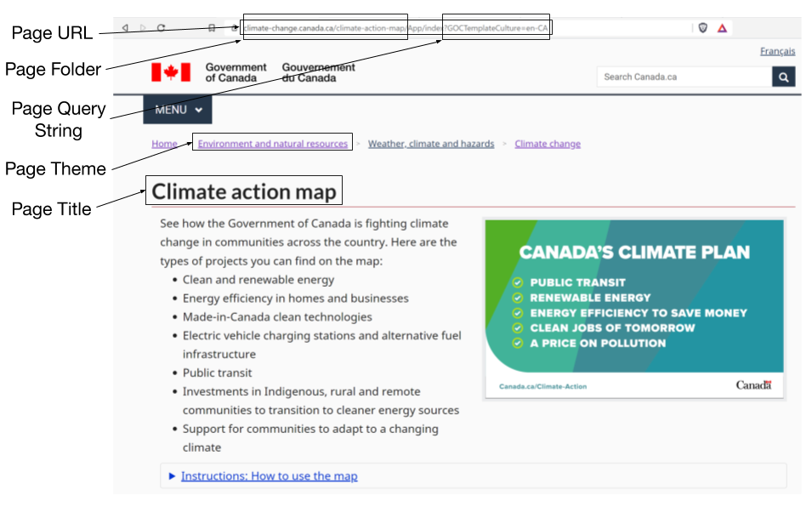Click the MENU chevron arrow
Viewport: 812px width, 507px height.
point(198,109)
